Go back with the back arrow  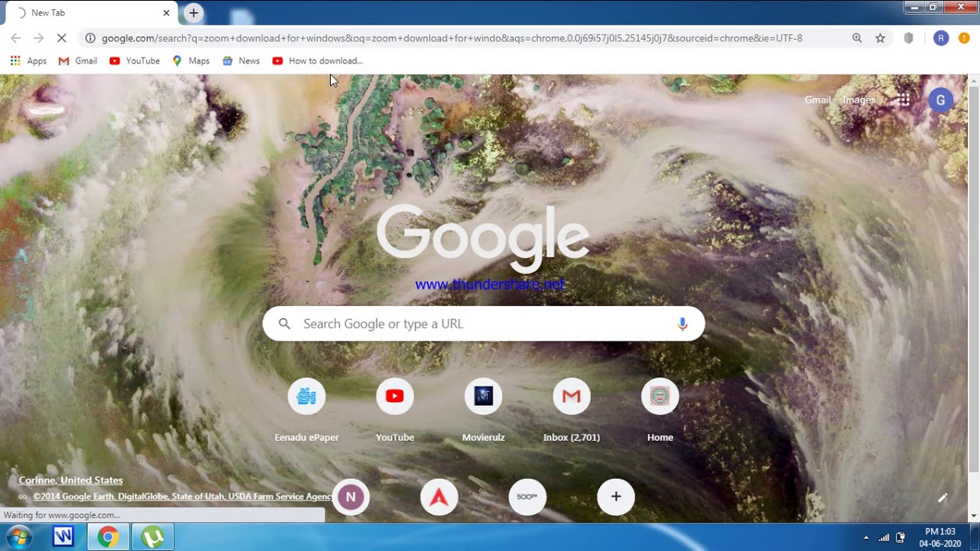(x=15, y=38)
